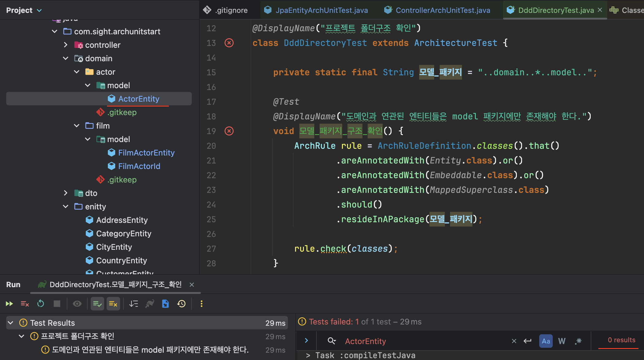Click the Sort tests alphabetically icon

click(134, 304)
